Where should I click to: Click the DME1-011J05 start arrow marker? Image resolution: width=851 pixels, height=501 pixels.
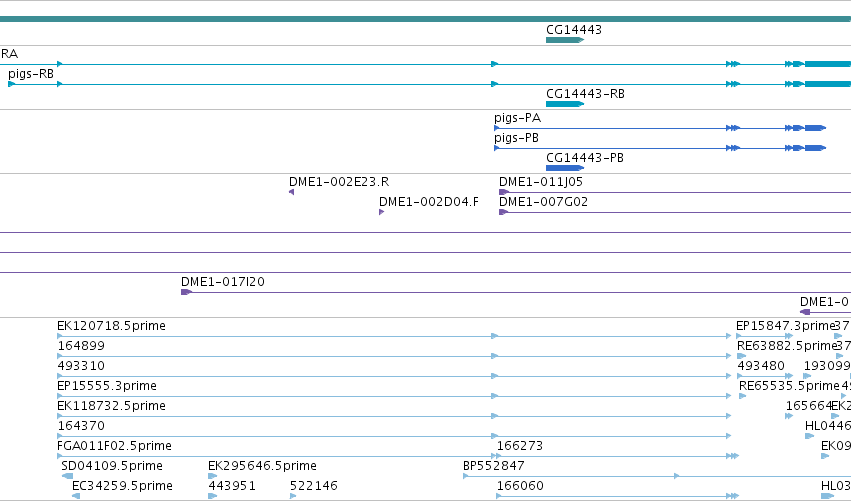click(504, 192)
